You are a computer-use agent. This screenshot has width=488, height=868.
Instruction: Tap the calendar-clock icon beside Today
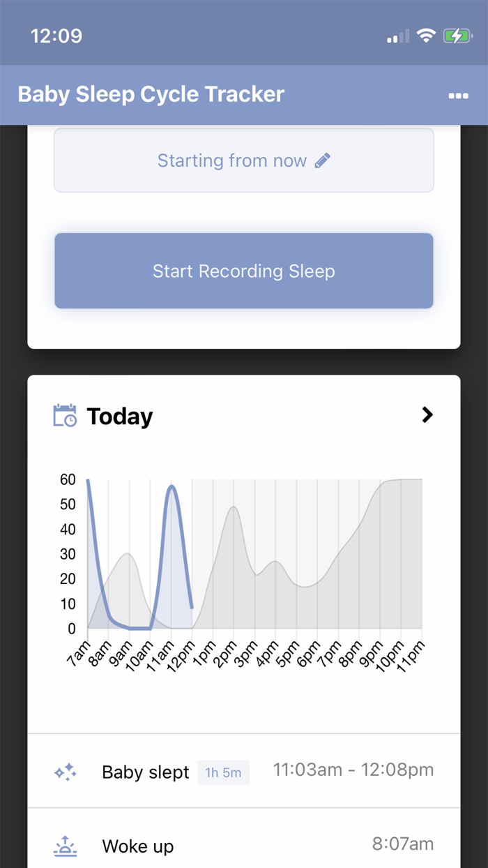pos(64,415)
